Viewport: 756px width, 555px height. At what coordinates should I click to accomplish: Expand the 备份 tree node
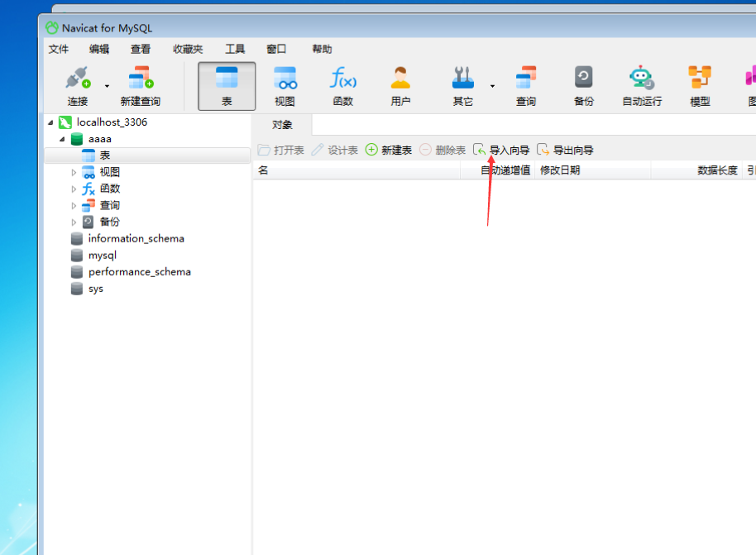[x=74, y=222]
